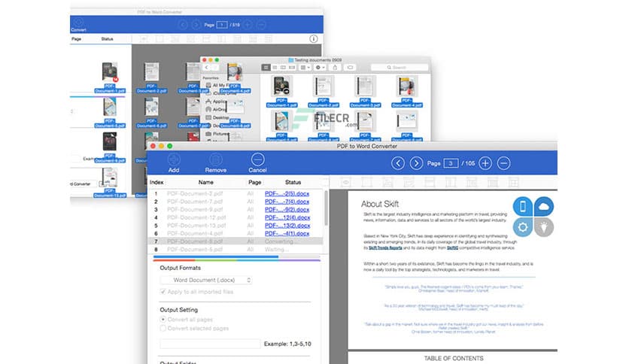
Task: Select PDF-Document-2.pdf in the Finder window
Action: [324, 92]
